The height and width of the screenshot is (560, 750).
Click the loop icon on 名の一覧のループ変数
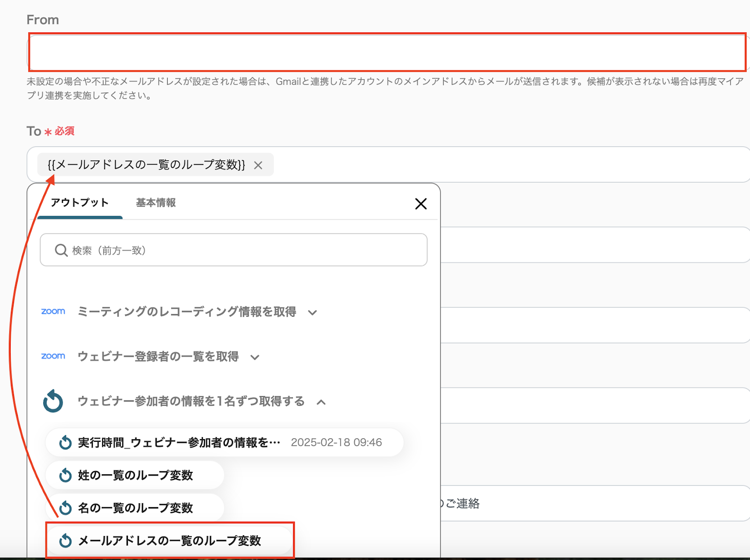coord(66,508)
